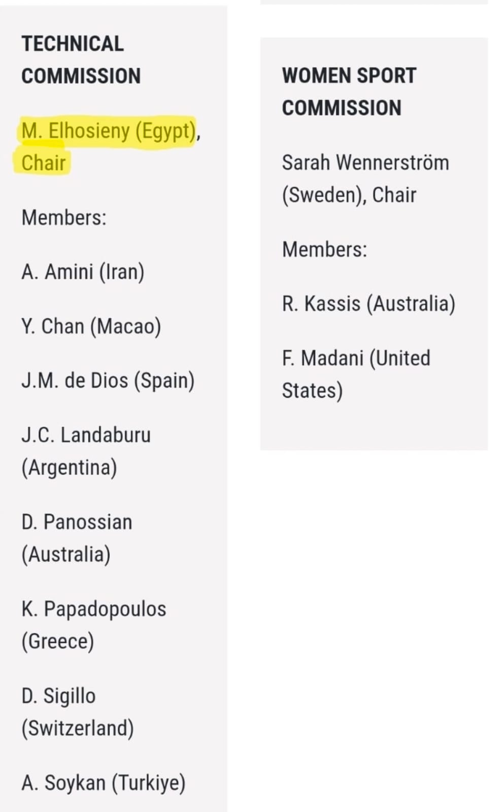Click the Women Sport Commission heading
Image resolution: width=504 pixels, height=812 pixels.
349,92
